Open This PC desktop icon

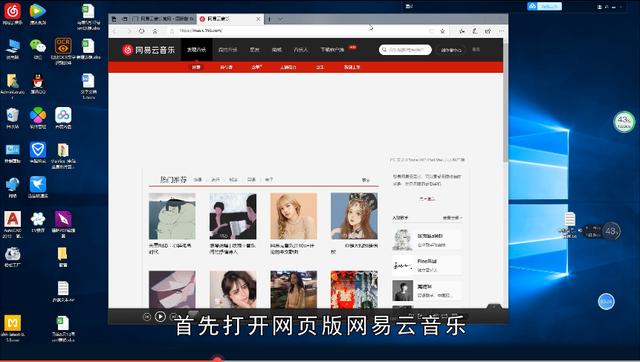[12, 47]
